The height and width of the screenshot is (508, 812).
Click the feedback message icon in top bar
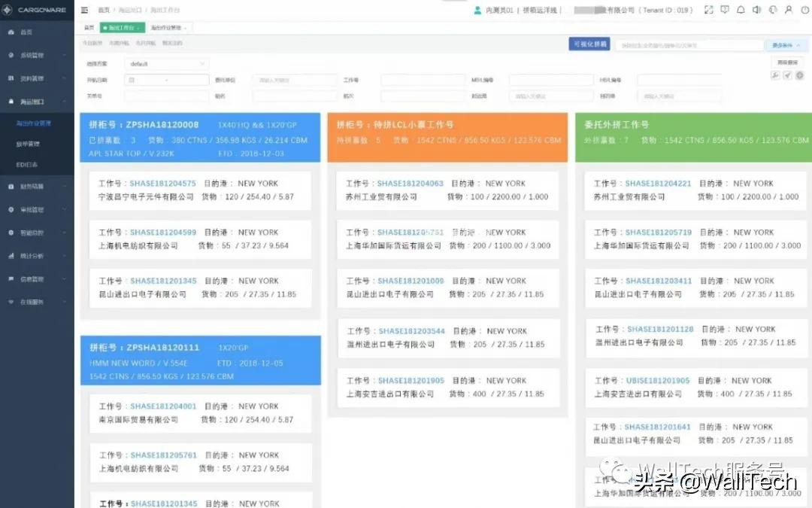point(725,9)
